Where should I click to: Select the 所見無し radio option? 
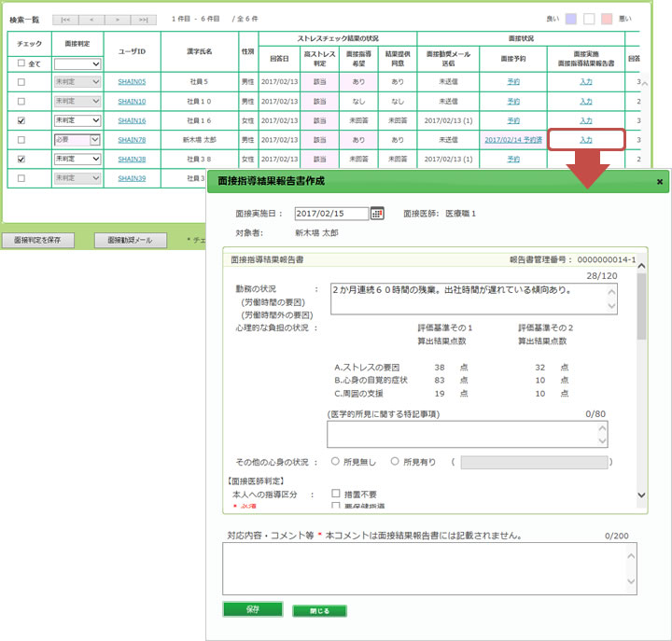(335, 462)
